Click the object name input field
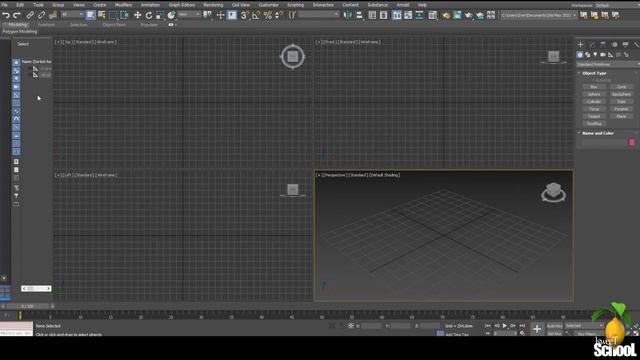640x360 pixels. coord(604,142)
